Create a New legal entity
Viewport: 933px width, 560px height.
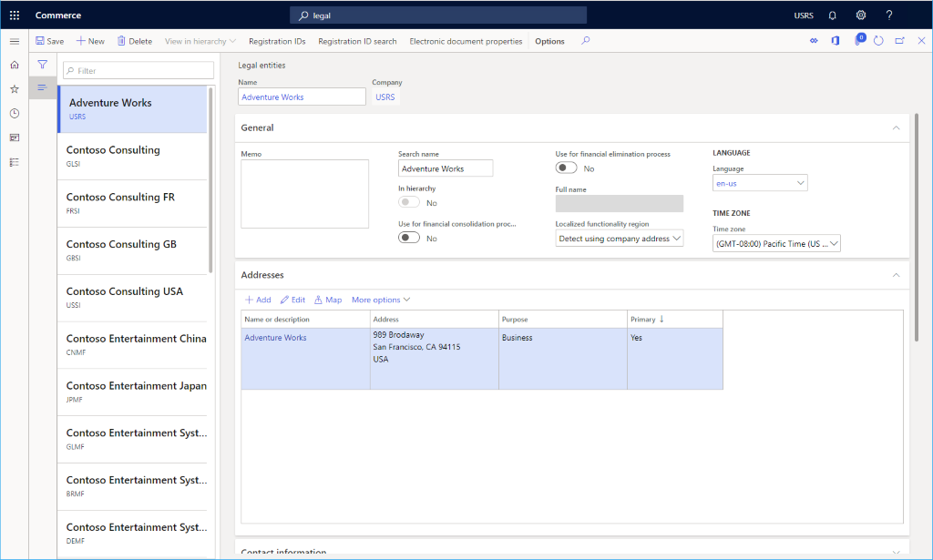[90, 41]
